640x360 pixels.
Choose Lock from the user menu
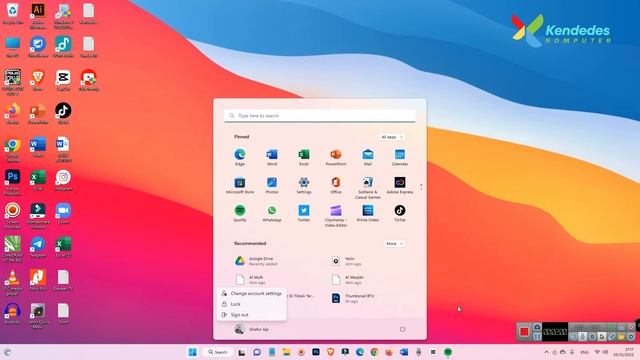(x=251, y=304)
